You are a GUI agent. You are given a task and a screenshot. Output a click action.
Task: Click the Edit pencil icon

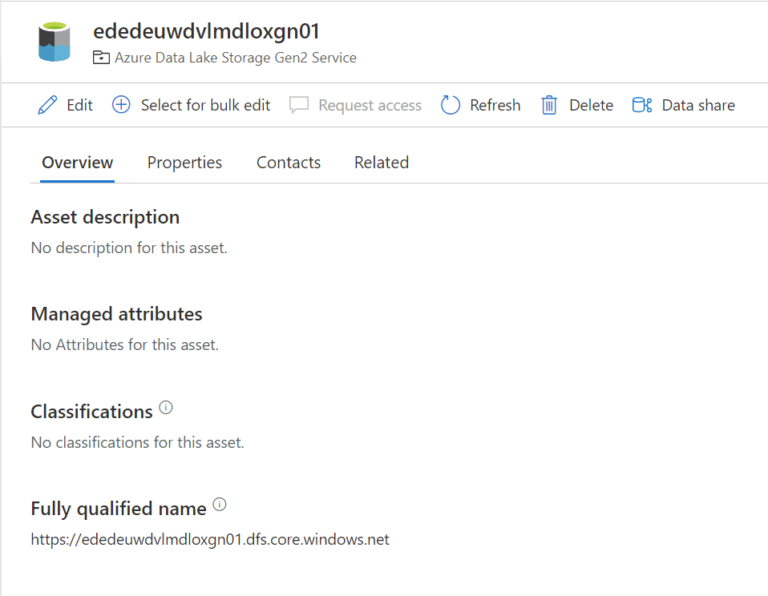(48, 105)
